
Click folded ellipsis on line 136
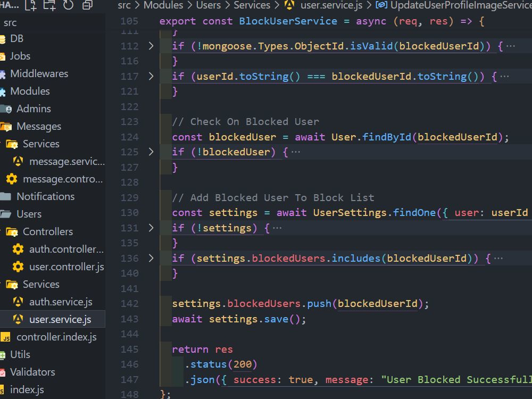498,259
